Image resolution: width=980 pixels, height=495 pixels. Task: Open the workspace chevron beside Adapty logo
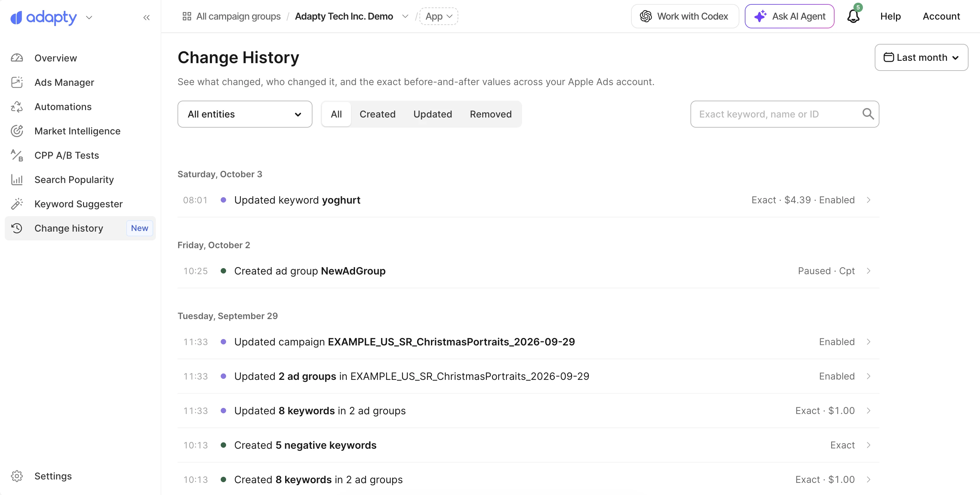[x=89, y=18]
